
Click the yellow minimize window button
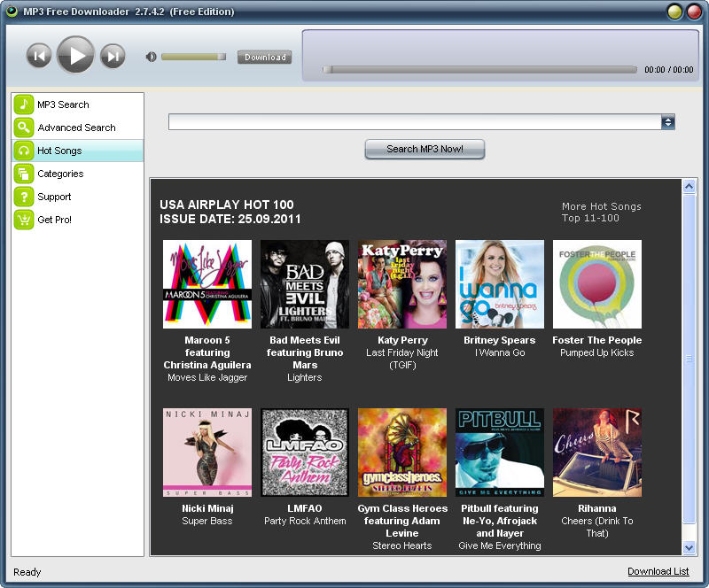point(674,12)
